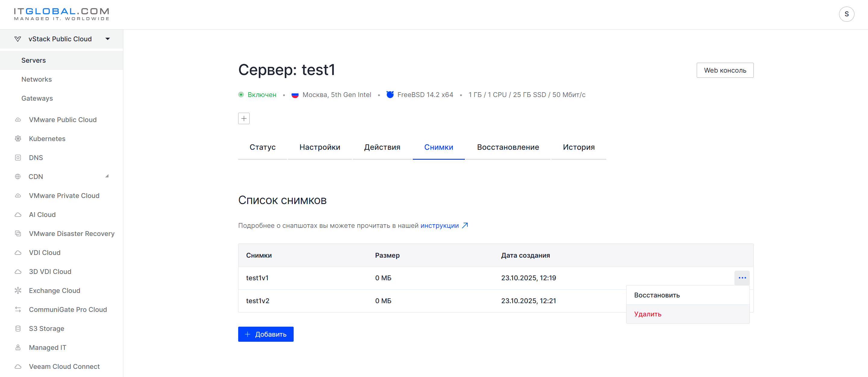Click the Добавить button
This screenshot has width=868, height=377.
(266, 334)
